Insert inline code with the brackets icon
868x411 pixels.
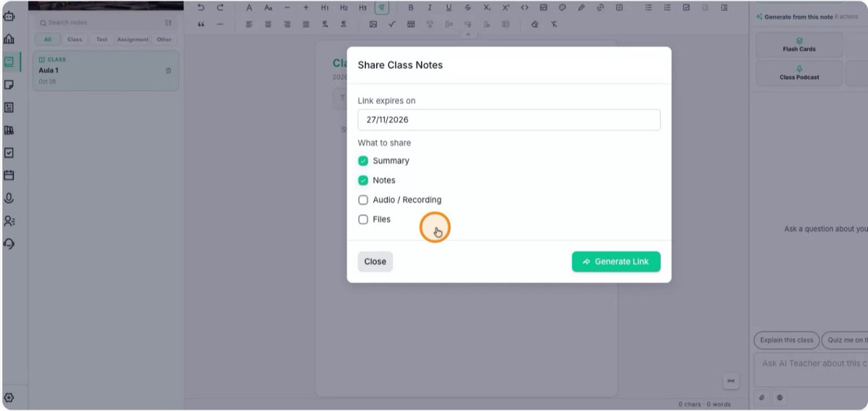524,7
